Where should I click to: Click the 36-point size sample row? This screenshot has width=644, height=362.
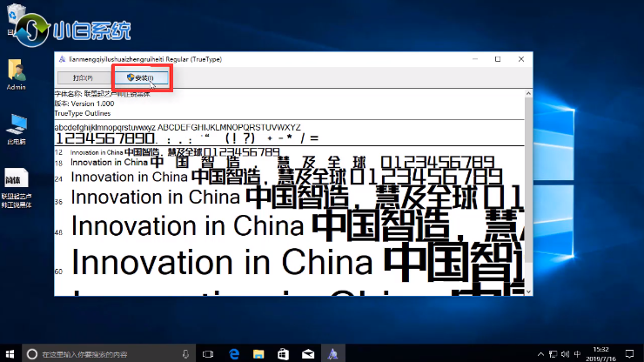click(289, 198)
